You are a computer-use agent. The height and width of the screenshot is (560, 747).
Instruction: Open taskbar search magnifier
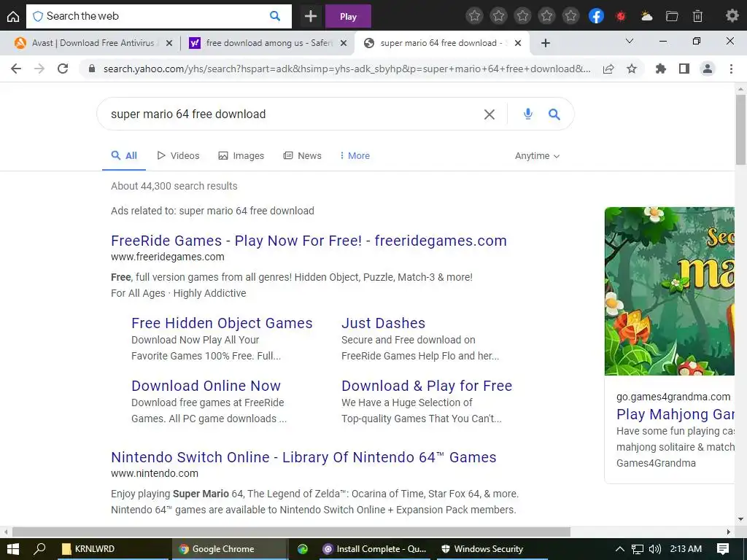coord(39,548)
